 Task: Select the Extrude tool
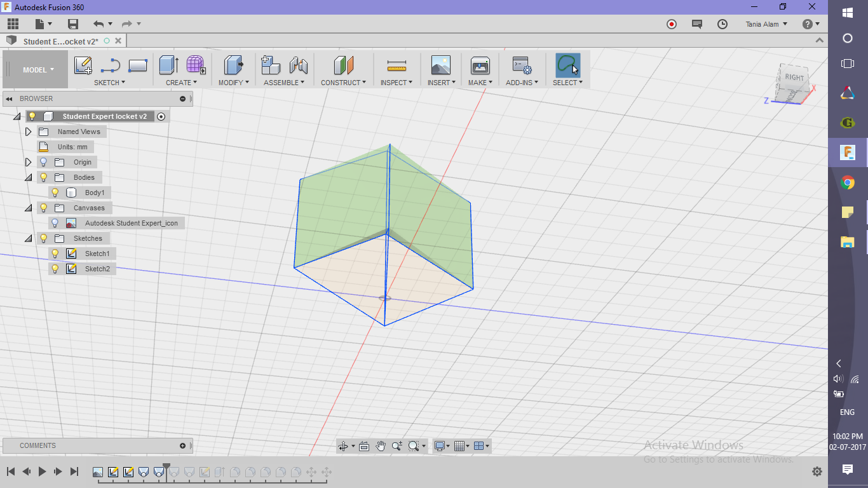point(168,65)
